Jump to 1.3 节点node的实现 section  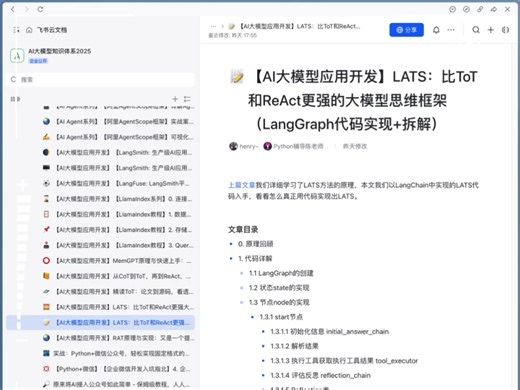[x=279, y=302]
